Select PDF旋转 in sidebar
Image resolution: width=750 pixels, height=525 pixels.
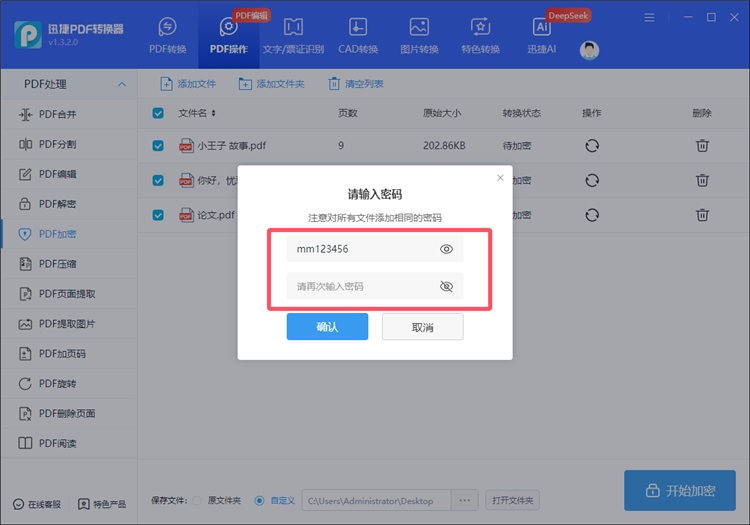coord(69,383)
